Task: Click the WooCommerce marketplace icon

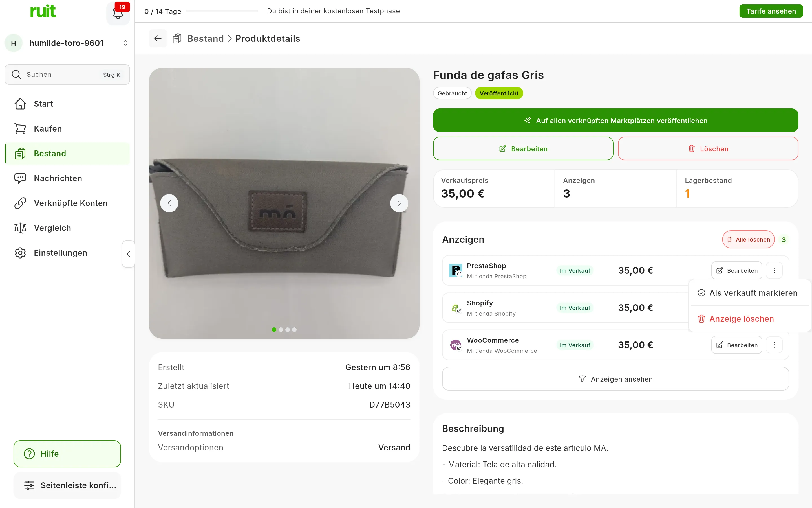Action: coord(455,345)
